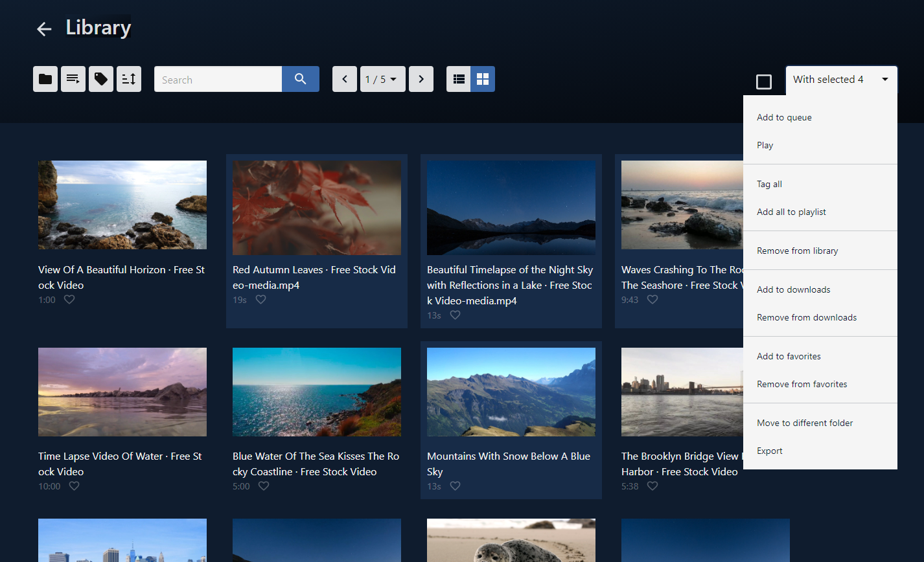Screen dimensions: 924x562
Task: Switch to grid view
Action: (x=483, y=79)
